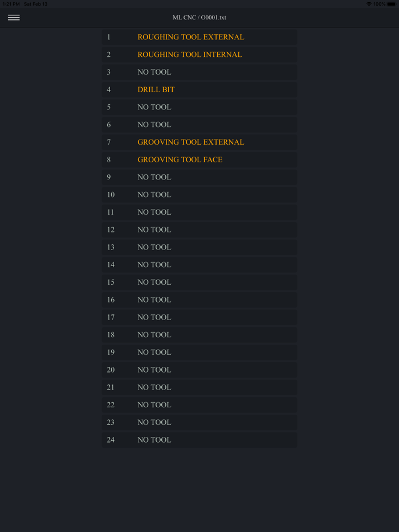The width and height of the screenshot is (399, 532).
Task: Select empty tool slot 10
Action: (x=199, y=195)
